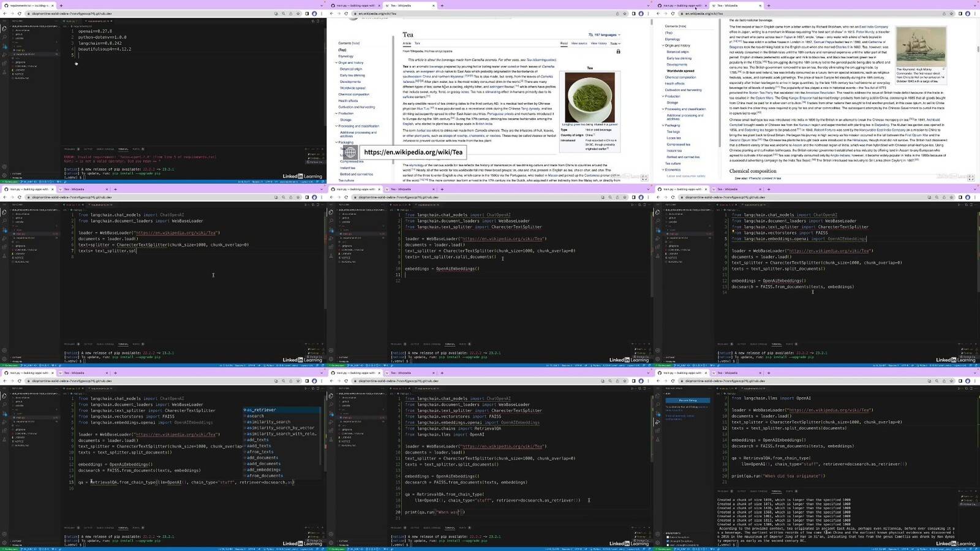Screen dimensions: 980x551
Task: Open the Botanical origin link in Tea intro contents
Action: click(x=351, y=69)
